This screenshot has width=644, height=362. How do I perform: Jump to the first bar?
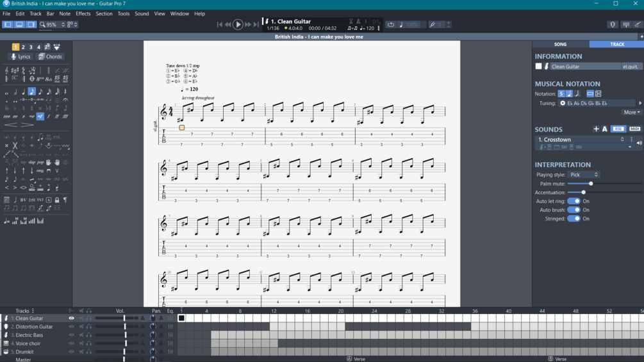(x=219, y=24)
